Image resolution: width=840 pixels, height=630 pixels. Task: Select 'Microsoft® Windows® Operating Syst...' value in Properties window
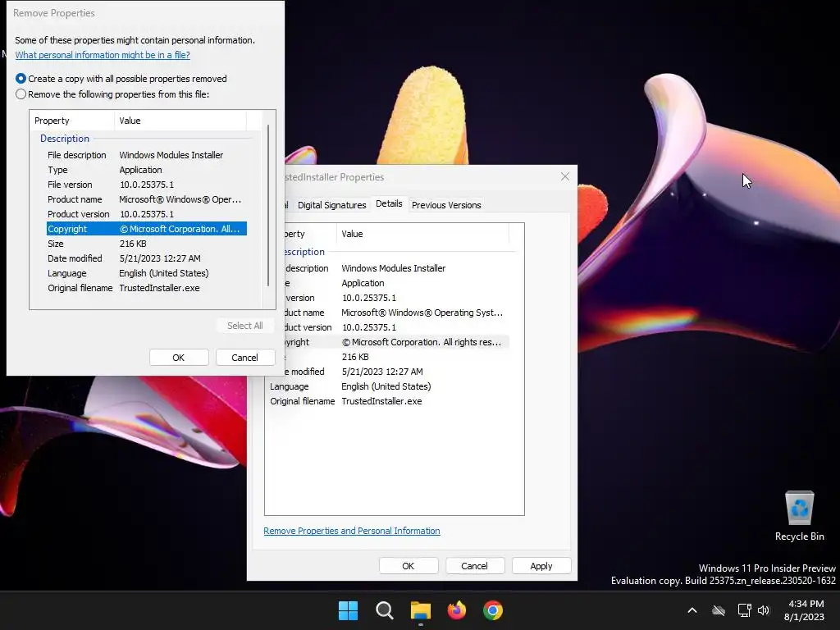(422, 313)
